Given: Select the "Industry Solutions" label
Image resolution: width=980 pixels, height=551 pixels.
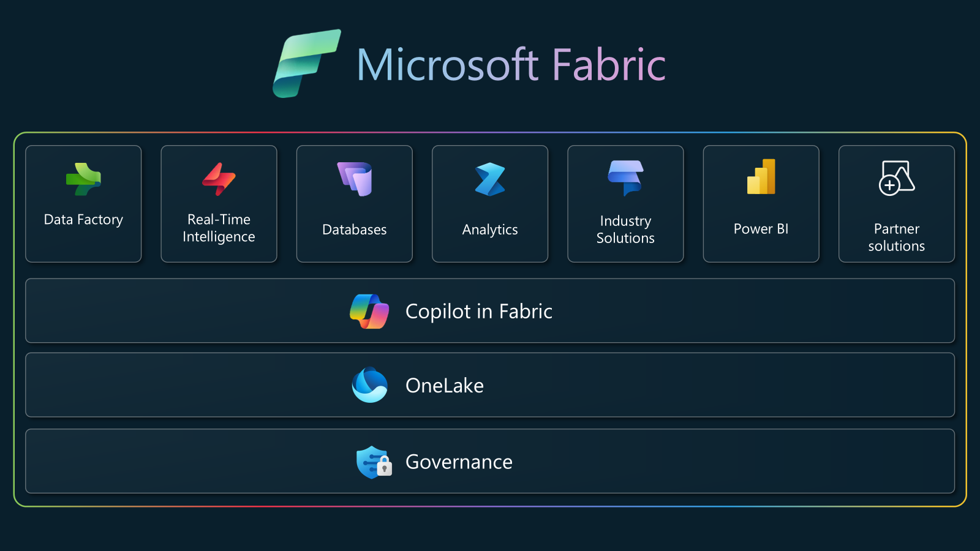Looking at the screenshot, I should (x=625, y=230).
